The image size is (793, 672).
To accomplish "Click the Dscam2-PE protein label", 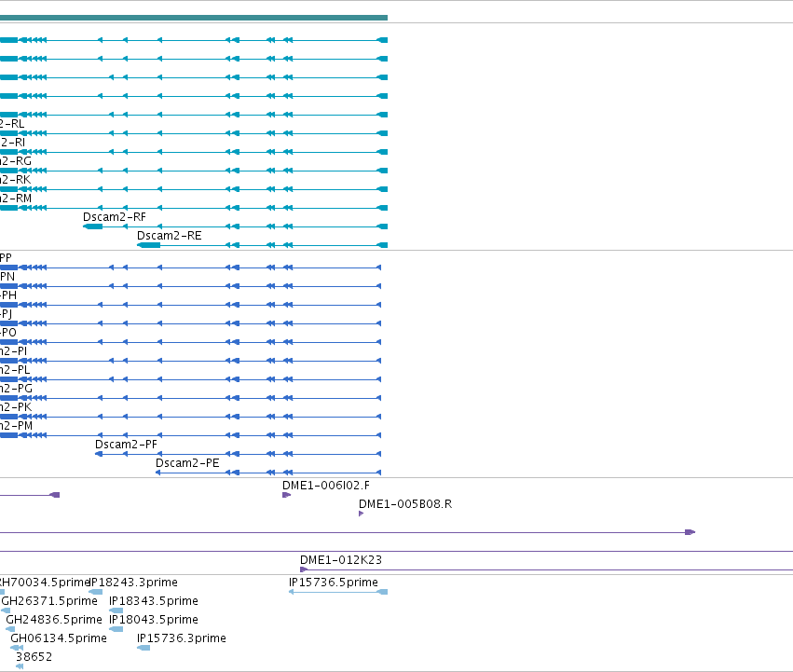I will [187, 463].
